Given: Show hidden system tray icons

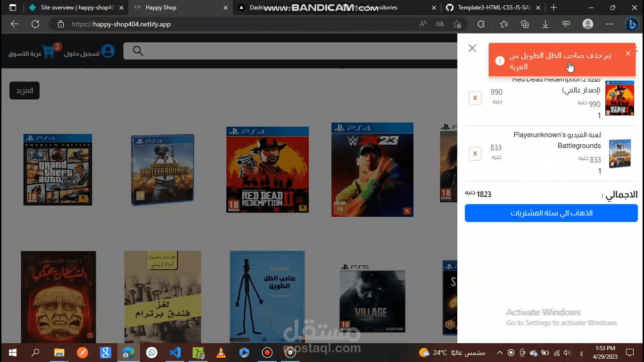Looking at the screenshot, I should 499,352.
